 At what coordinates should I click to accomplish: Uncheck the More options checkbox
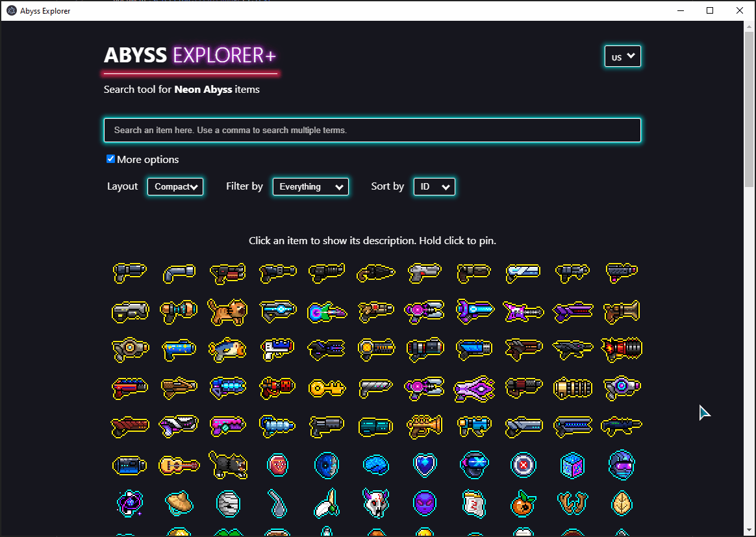pos(110,159)
